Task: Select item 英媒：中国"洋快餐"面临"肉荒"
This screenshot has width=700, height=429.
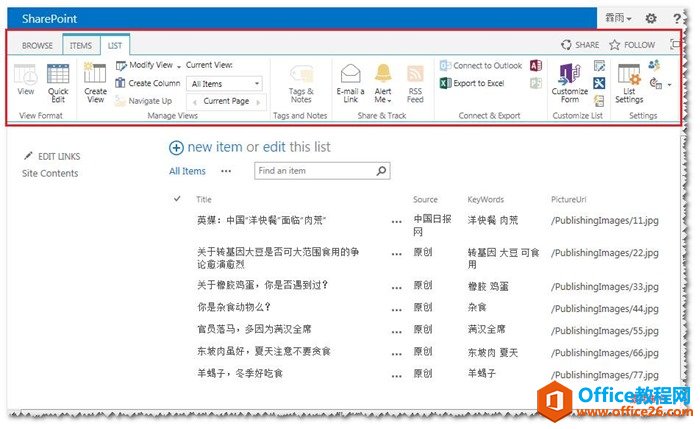Action: (x=262, y=220)
